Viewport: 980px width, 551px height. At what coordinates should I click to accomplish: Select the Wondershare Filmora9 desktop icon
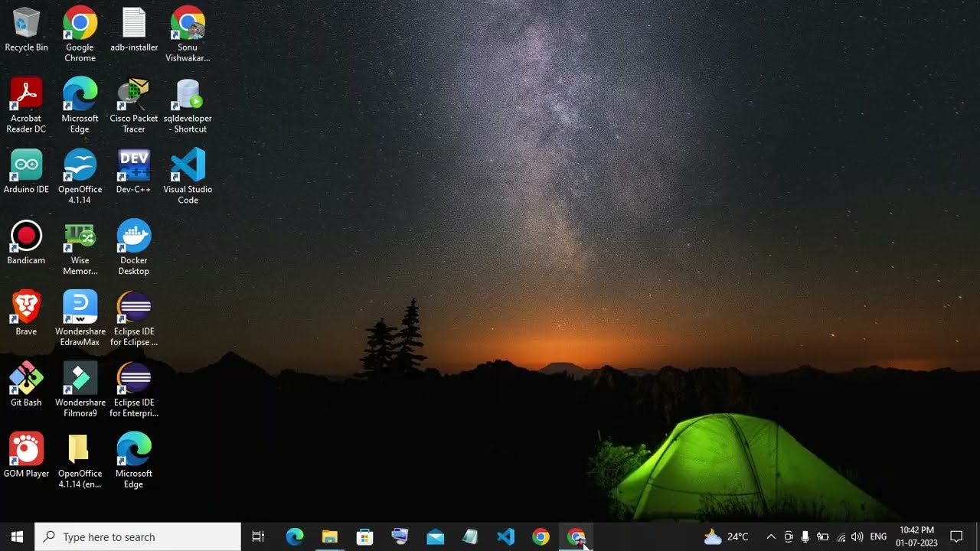(80, 390)
